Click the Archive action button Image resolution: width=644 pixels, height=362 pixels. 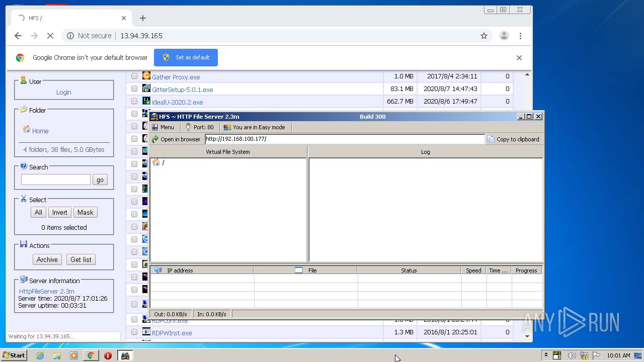point(47,259)
